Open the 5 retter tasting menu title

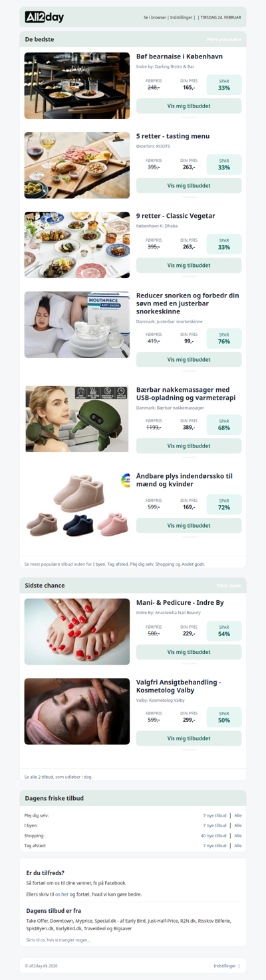click(x=173, y=136)
